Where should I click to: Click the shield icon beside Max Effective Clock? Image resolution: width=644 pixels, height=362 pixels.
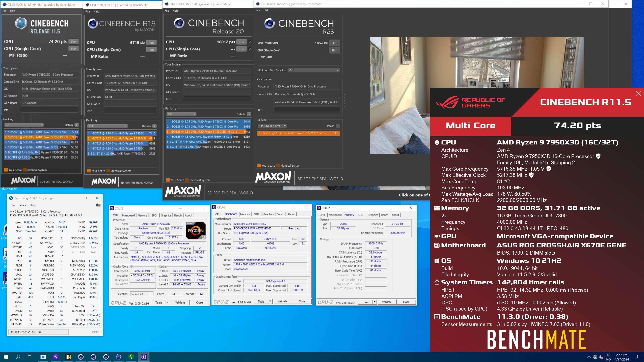531,175
